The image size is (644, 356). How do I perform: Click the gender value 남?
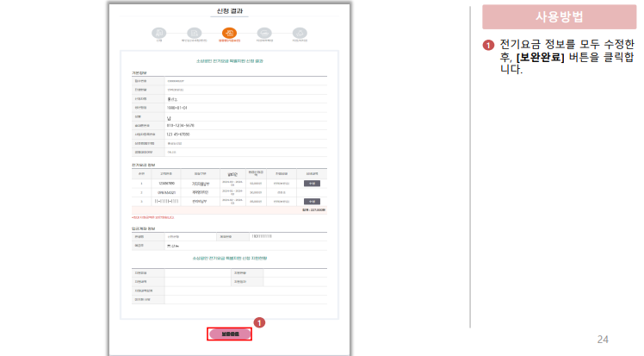[169, 117]
